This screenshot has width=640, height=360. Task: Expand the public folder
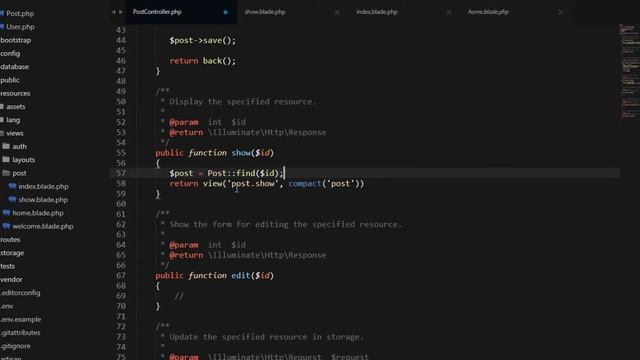pos(10,80)
